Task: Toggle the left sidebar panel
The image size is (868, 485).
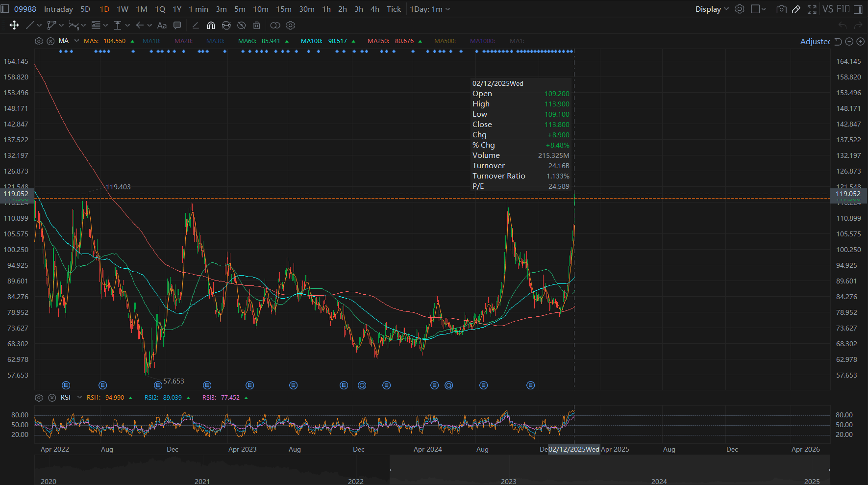Action: point(5,9)
